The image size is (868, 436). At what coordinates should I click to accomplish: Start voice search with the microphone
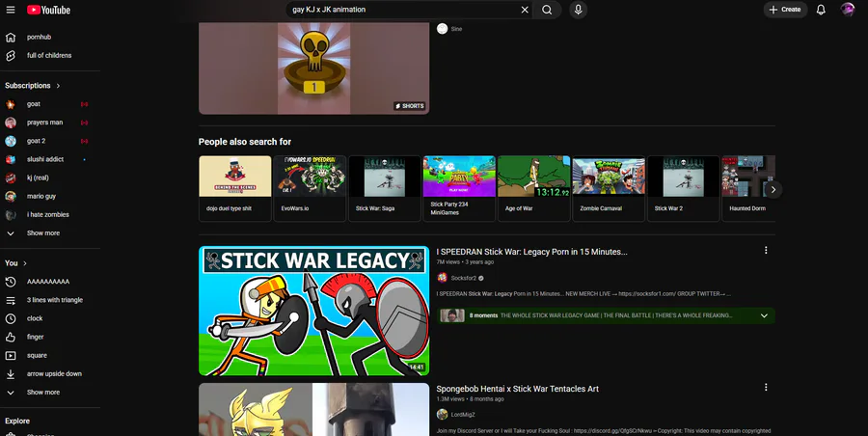[x=578, y=10]
